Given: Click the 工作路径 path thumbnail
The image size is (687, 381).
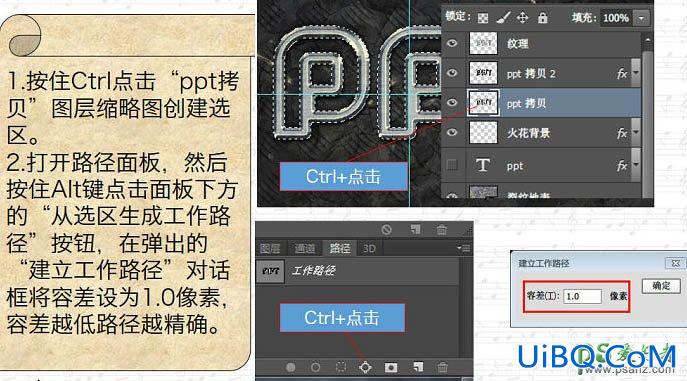Looking at the screenshot, I should coord(270,271).
